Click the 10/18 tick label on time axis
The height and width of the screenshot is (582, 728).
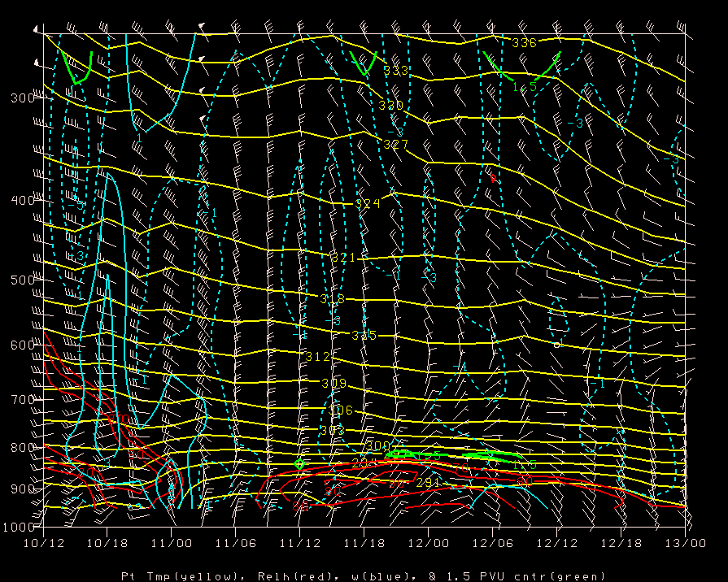point(107,542)
